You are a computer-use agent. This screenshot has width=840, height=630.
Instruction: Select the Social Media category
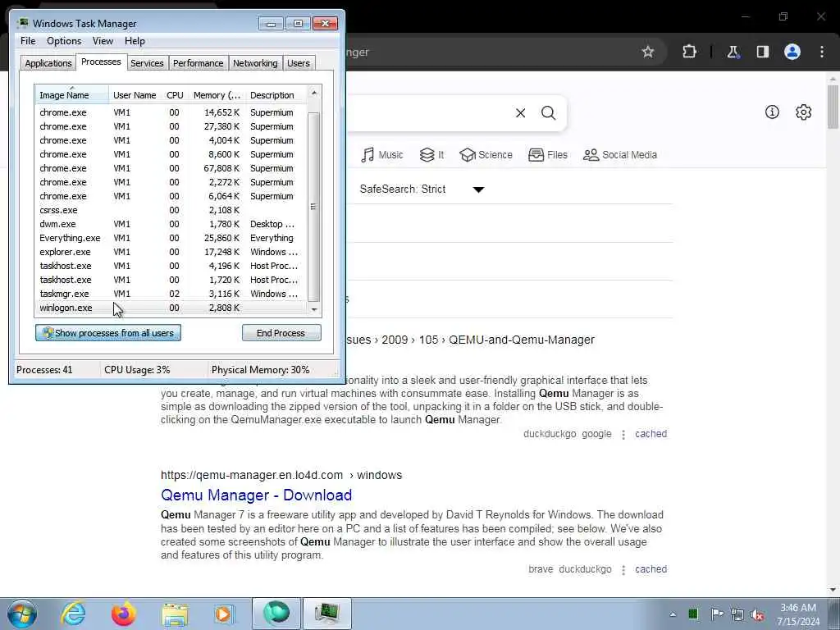click(620, 155)
